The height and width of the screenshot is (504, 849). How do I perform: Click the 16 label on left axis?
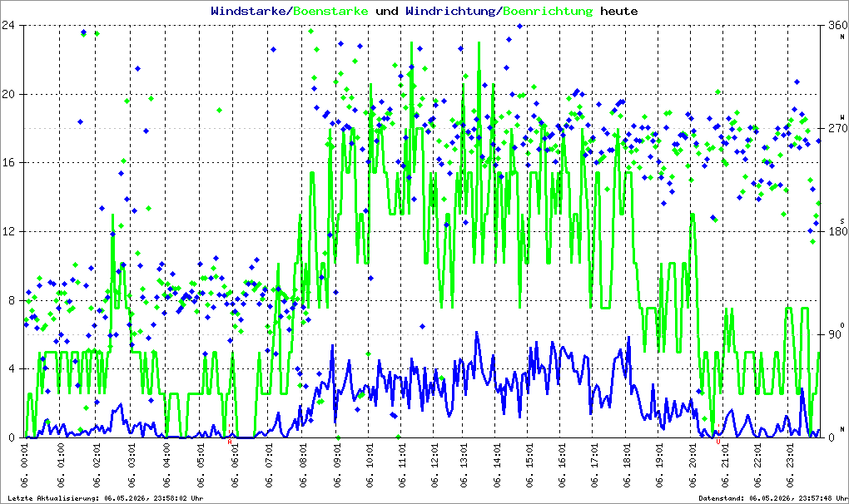point(7,162)
